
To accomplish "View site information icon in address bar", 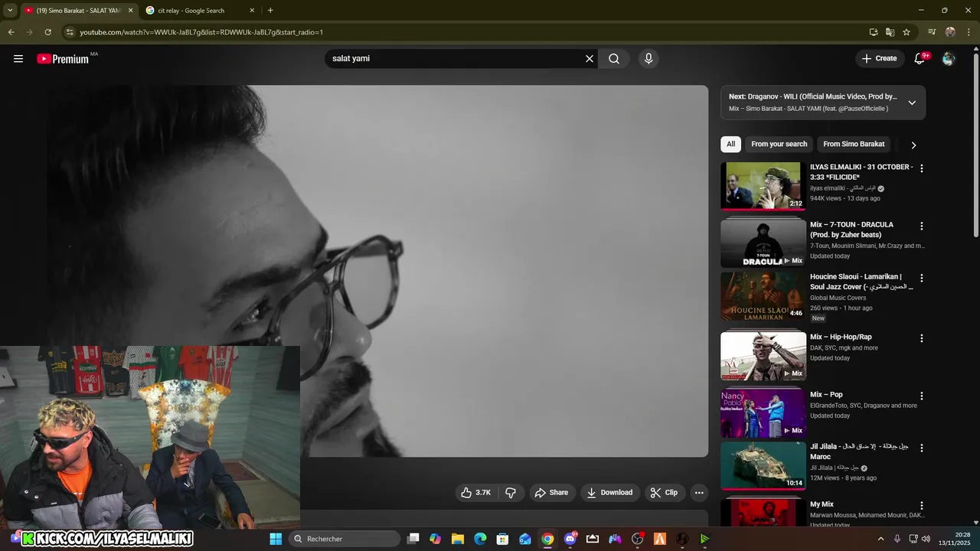I will click(70, 32).
